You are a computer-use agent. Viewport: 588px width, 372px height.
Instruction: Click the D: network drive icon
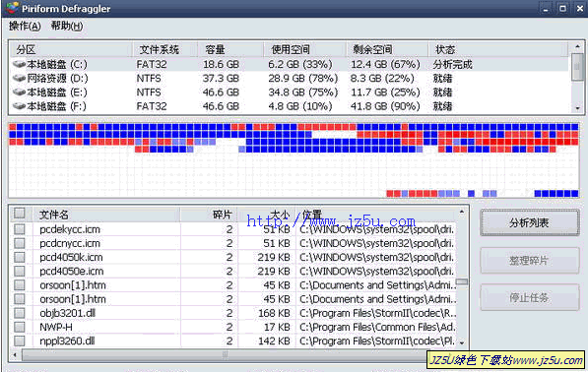click(x=19, y=79)
